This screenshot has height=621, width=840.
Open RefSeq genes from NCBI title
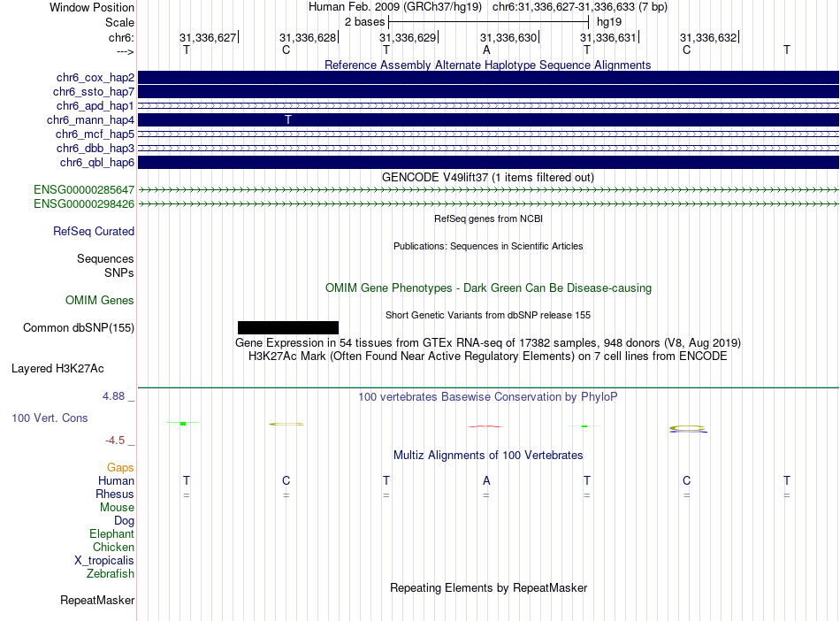[488, 218]
